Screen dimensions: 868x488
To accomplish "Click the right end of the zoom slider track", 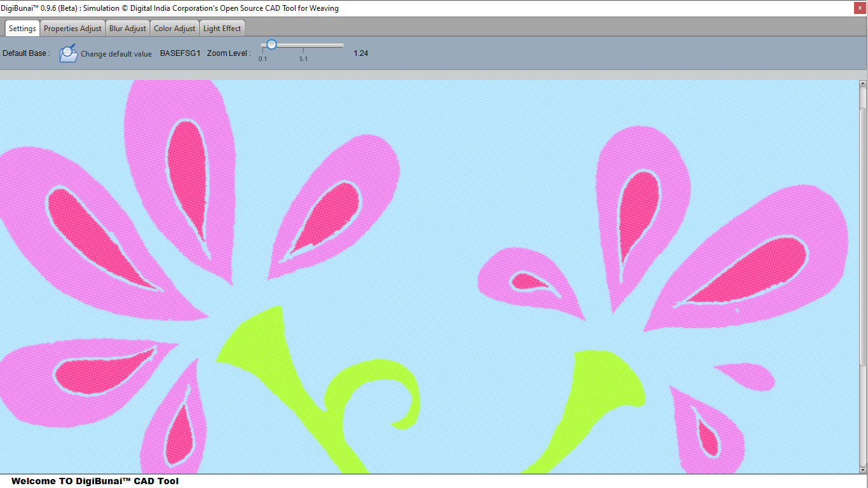I will click(342, 45).
